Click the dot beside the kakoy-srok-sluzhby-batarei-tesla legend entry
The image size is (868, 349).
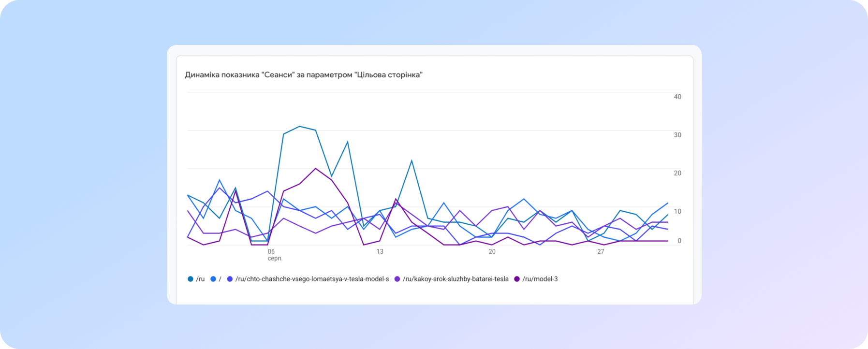[397, 279]
